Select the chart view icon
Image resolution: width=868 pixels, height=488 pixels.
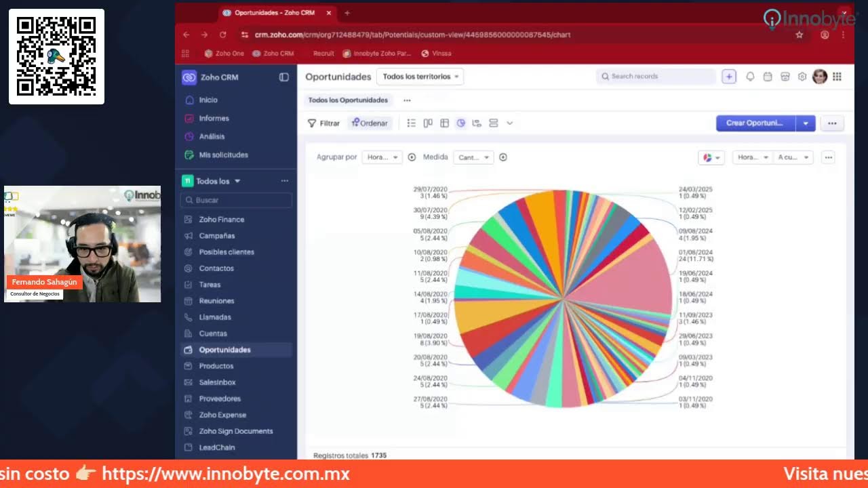pos(461,123)
